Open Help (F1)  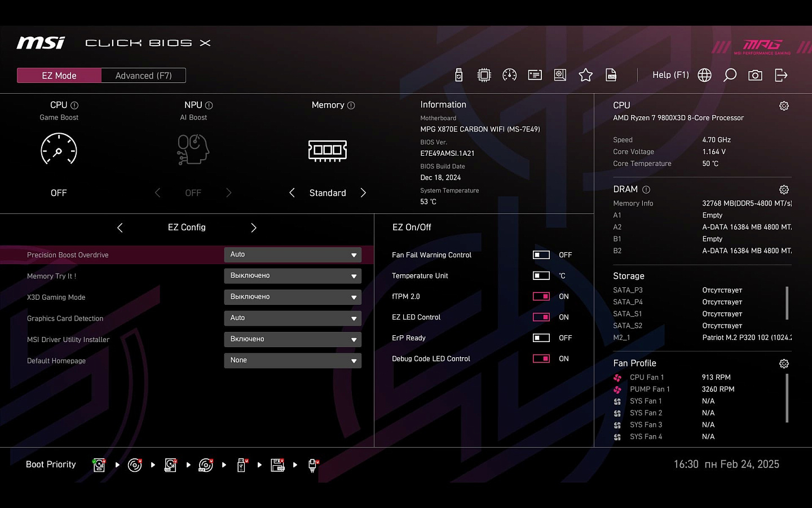670,75
